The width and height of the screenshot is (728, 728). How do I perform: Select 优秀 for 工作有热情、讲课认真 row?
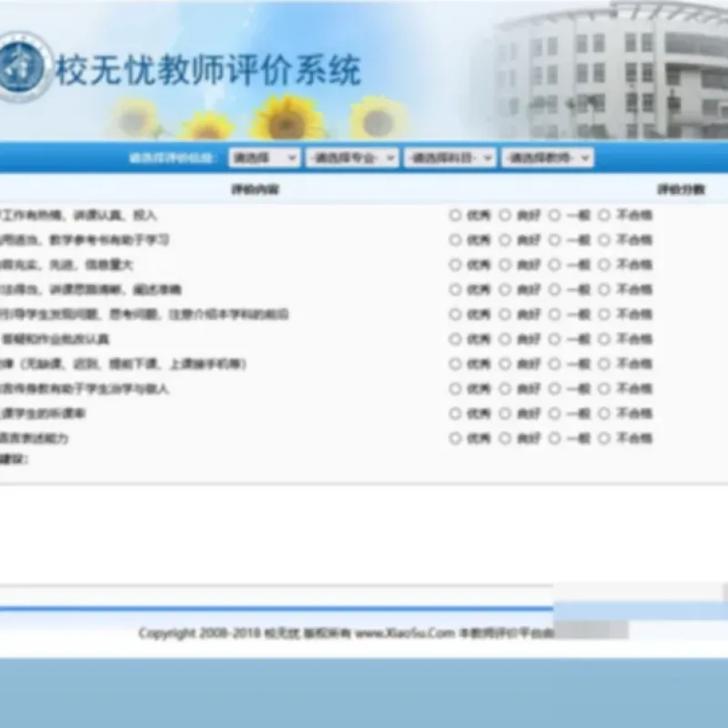click(x=455, y=215)
